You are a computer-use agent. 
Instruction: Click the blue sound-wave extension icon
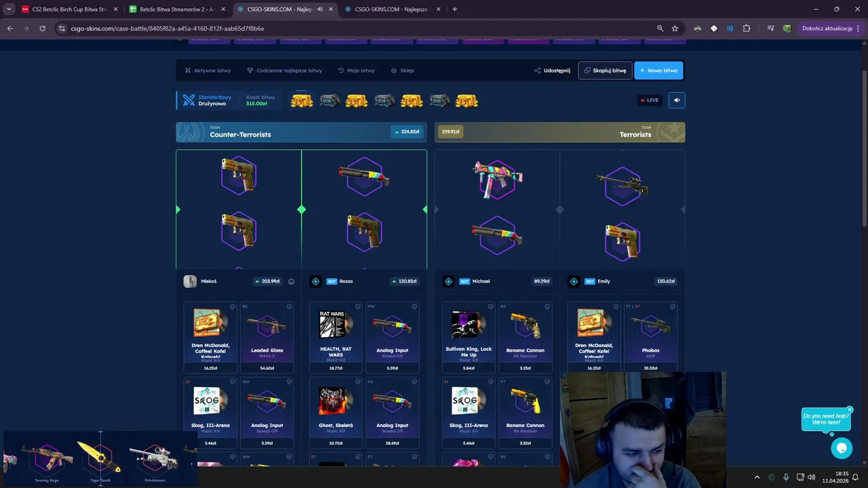tap(730, 28)
